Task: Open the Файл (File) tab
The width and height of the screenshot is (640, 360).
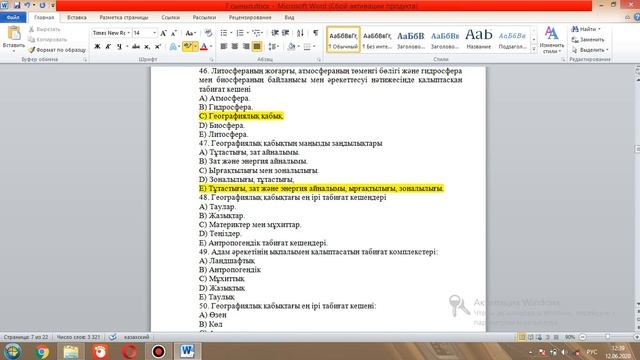Action: (x=13, y=18)
